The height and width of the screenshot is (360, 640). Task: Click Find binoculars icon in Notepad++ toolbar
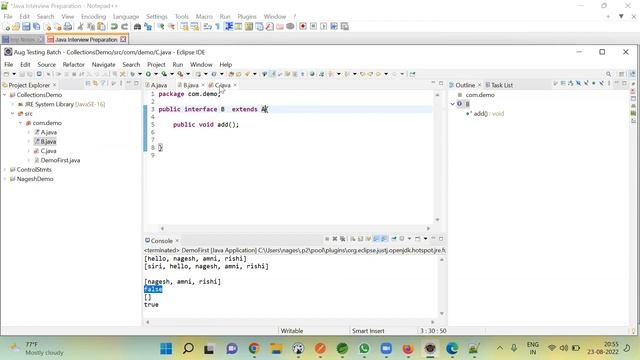(x=138, y=27)
